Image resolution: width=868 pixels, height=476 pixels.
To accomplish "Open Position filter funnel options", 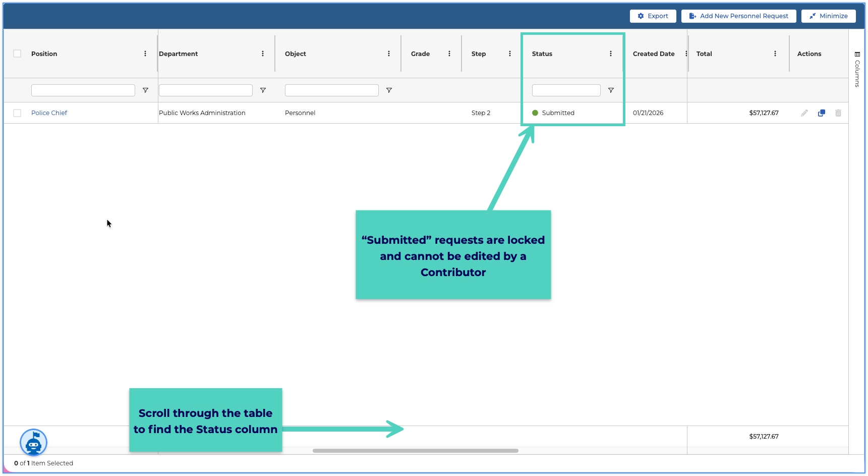I will [x=145, y=90].
